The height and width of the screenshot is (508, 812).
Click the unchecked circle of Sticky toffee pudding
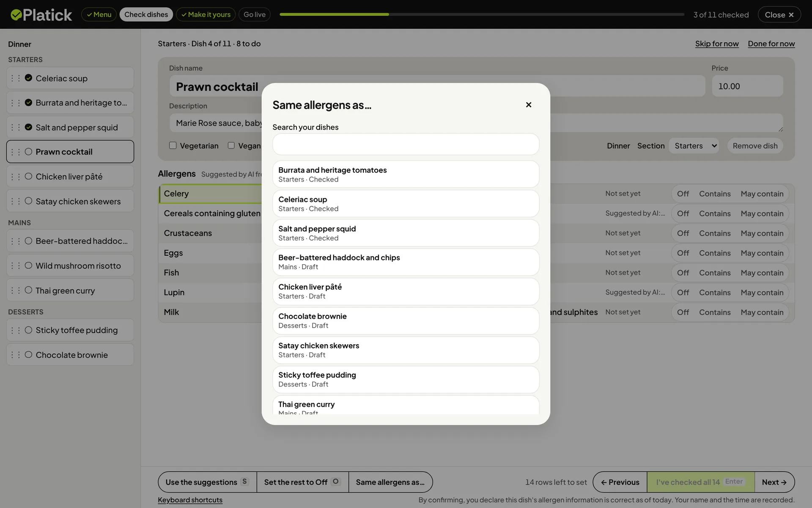(28, 330)
